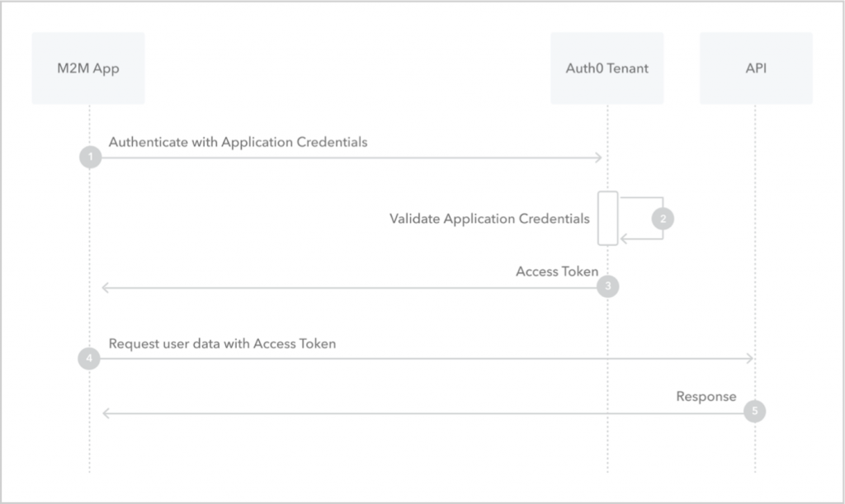Click the activation rectangle on Auth0 Tenant lifeline
Screen dimensions: 845x504
(608, 218)
